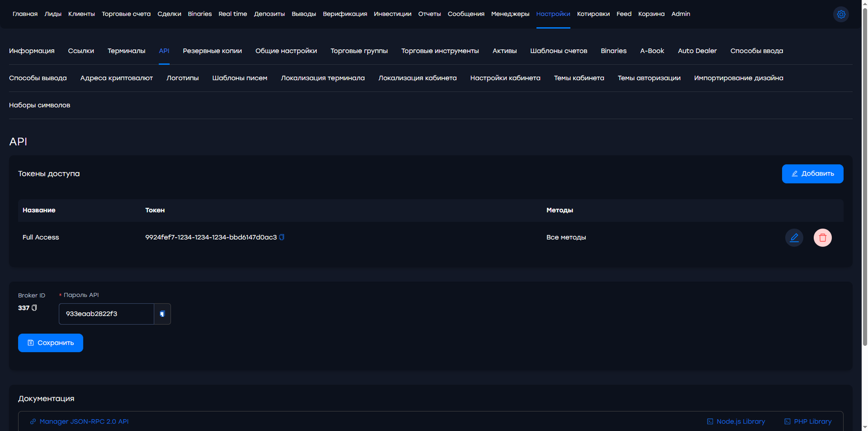Open the PHP Library link

click(807, 421)
